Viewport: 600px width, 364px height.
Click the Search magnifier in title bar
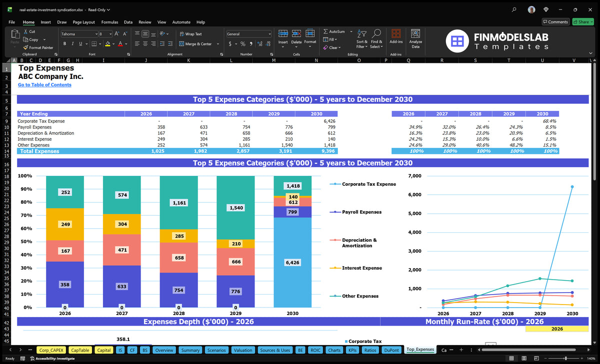[x=514, y=9]
